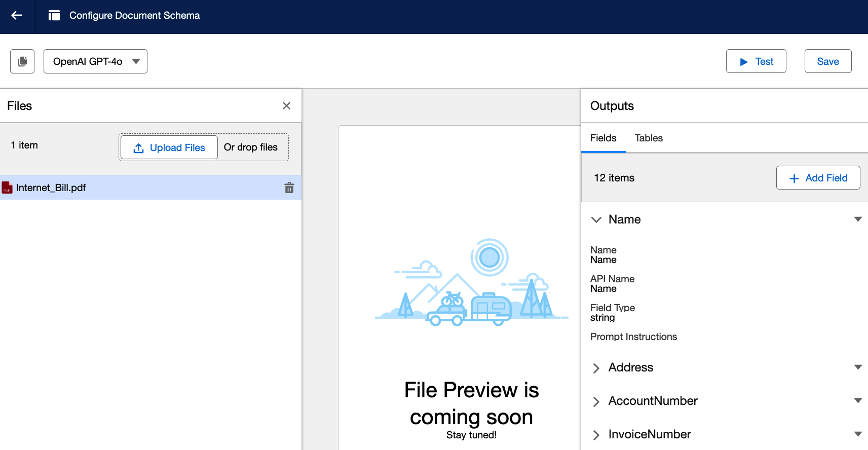Click Upload Files button

pyautogui.click(x=169, y=147)
